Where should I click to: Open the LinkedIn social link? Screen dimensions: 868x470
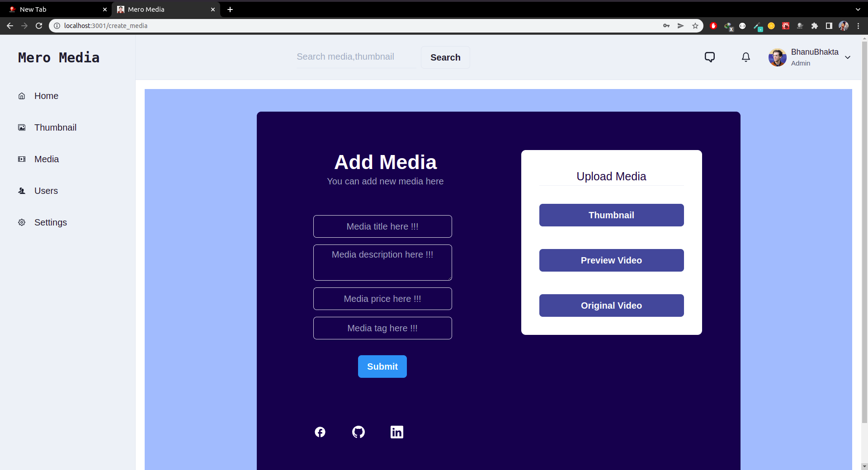point(396,432)
